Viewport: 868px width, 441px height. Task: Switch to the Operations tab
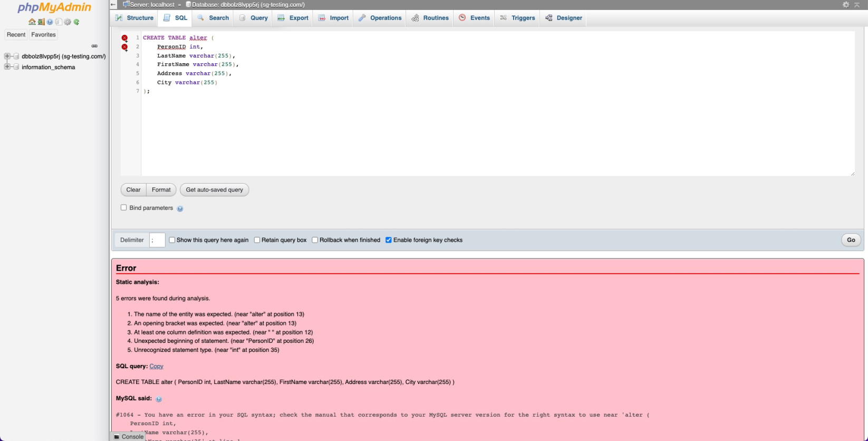click(380, 18)
